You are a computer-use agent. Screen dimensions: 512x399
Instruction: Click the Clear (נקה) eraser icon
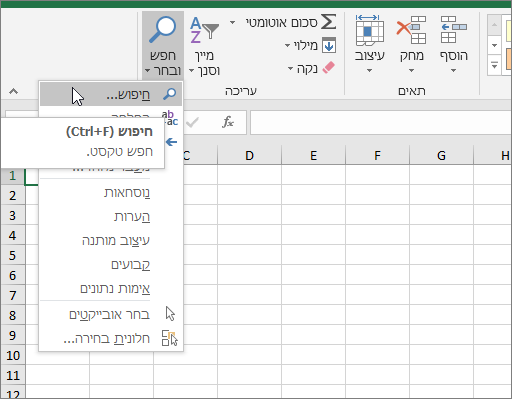(329, 68)
